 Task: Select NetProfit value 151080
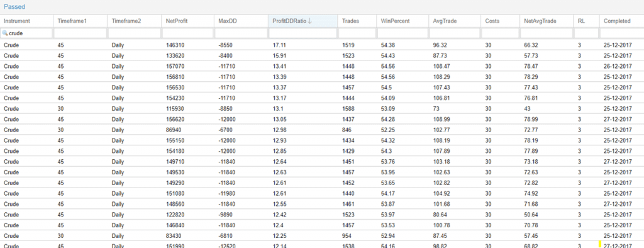coord(175,193)
